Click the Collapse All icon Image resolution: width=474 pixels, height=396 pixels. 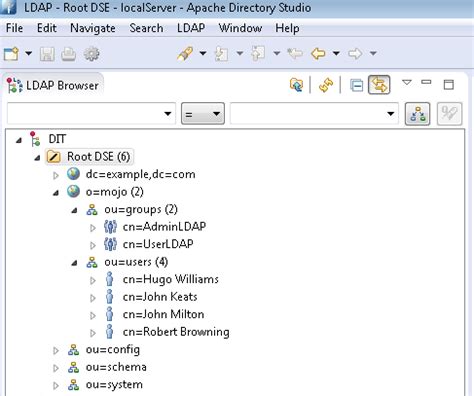coord(356,85)
